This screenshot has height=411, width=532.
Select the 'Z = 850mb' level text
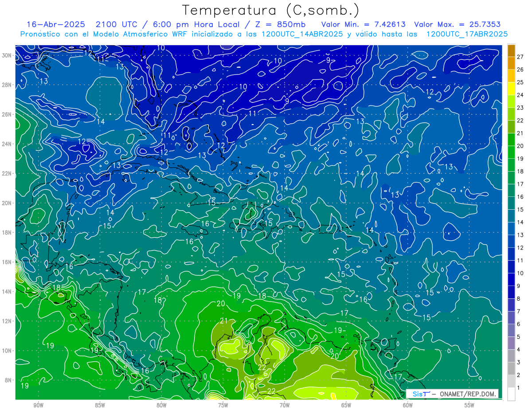click(279, 24)
